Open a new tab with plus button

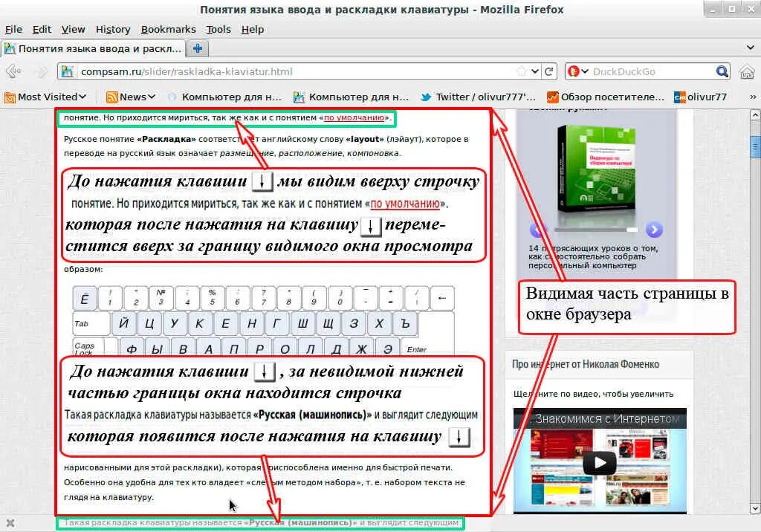click(x=198, y=48)
